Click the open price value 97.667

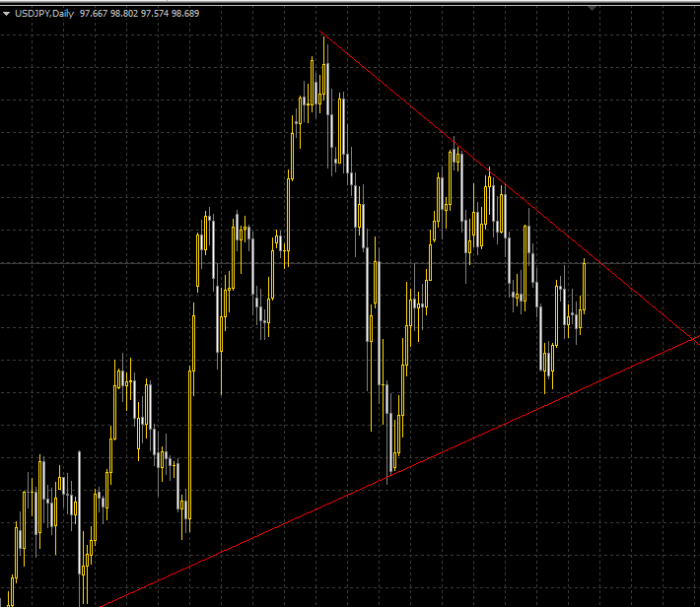pos(94,14)
